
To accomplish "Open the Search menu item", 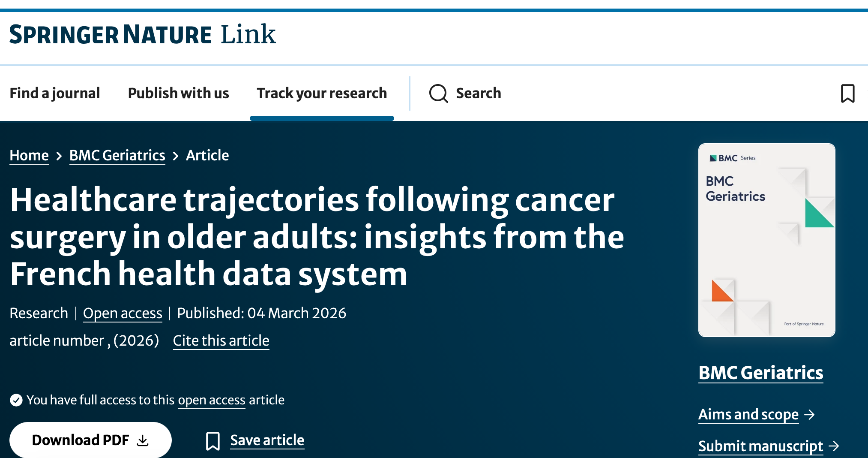I will [x=478, y=93].
